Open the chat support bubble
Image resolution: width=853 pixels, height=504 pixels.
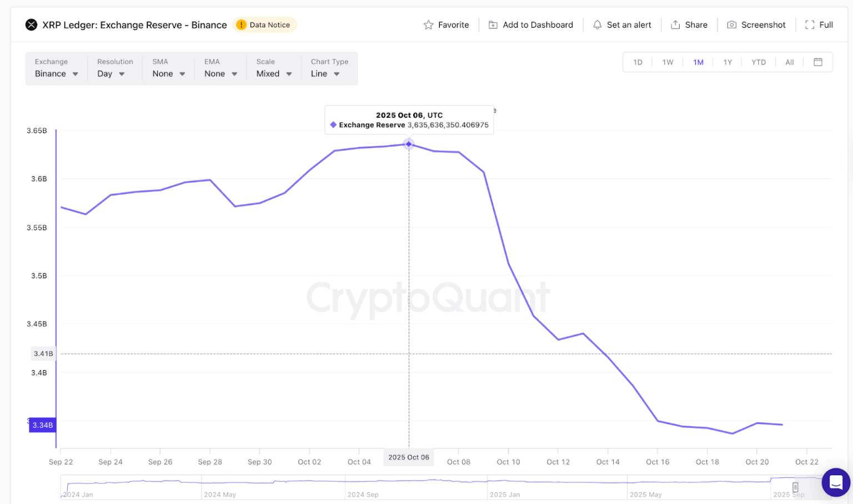836,482
